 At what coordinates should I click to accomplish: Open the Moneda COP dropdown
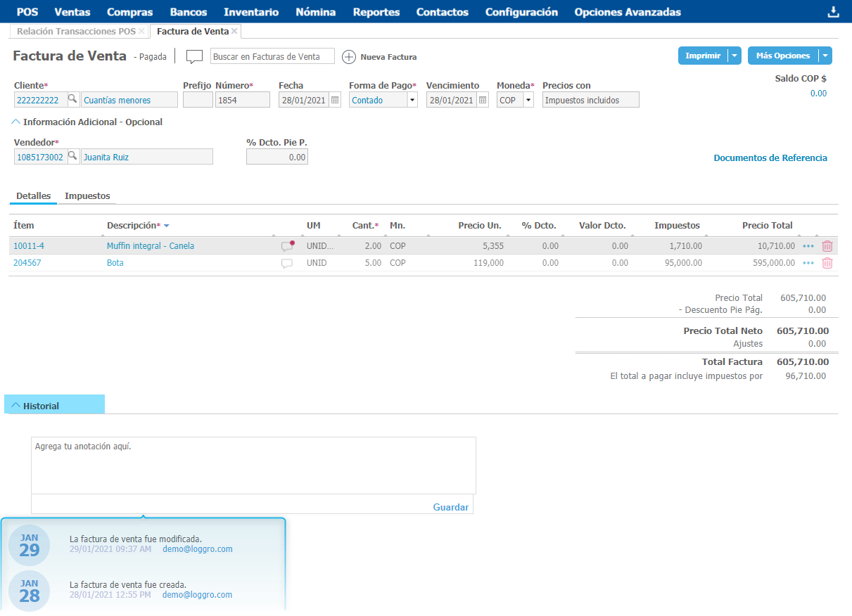(528, 101)
